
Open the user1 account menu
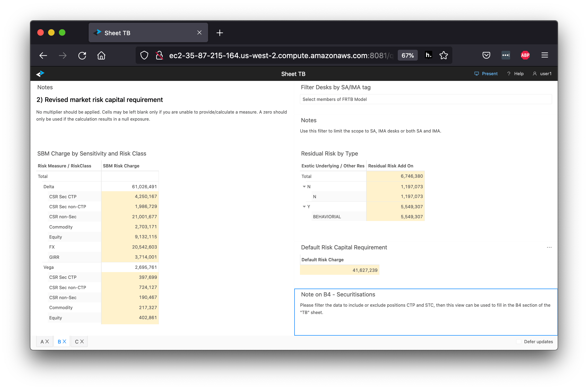tap(542, 74)
